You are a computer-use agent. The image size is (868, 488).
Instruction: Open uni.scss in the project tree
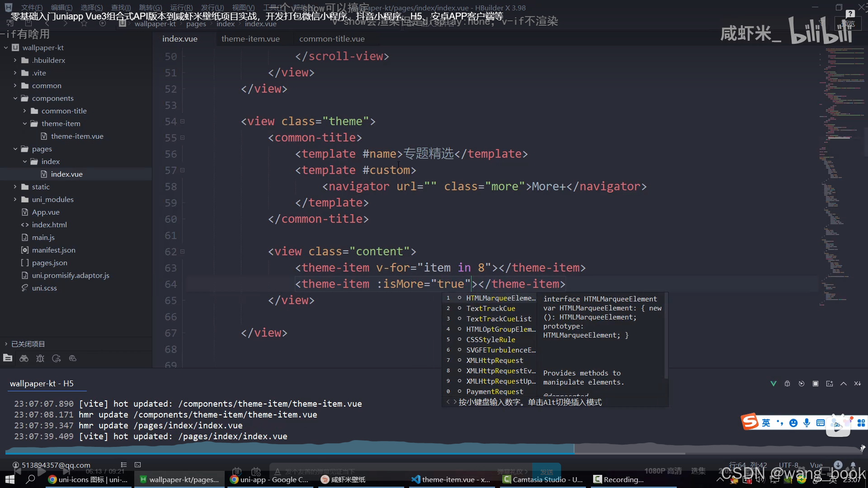(x=44, y=288)
